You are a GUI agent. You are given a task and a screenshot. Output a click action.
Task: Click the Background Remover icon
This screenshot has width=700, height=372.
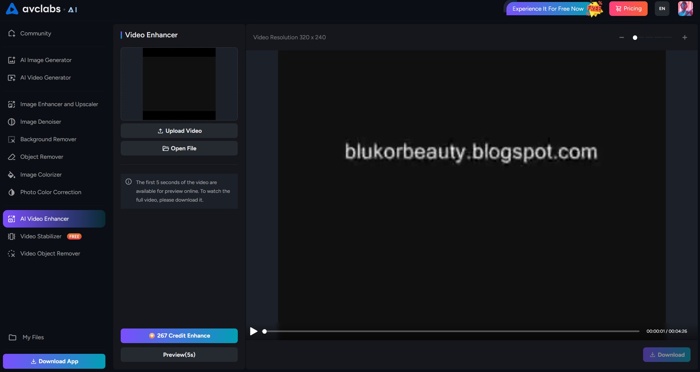point(12,139)
